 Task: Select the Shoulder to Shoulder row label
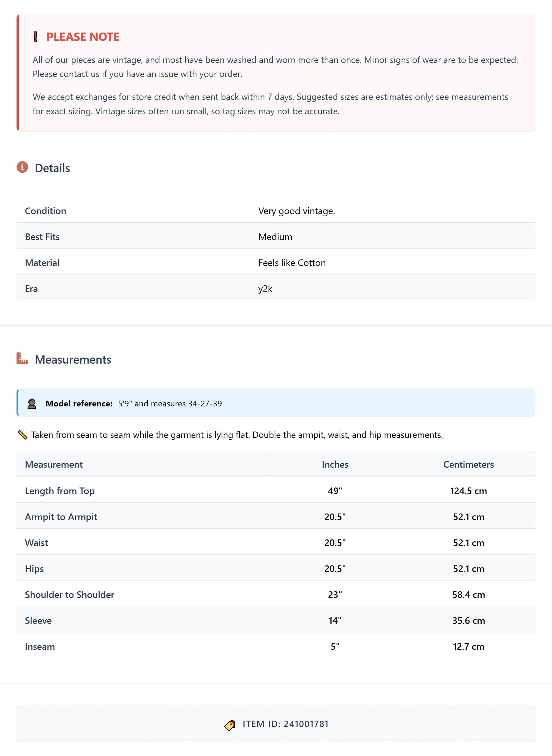(x=69, y=595)
